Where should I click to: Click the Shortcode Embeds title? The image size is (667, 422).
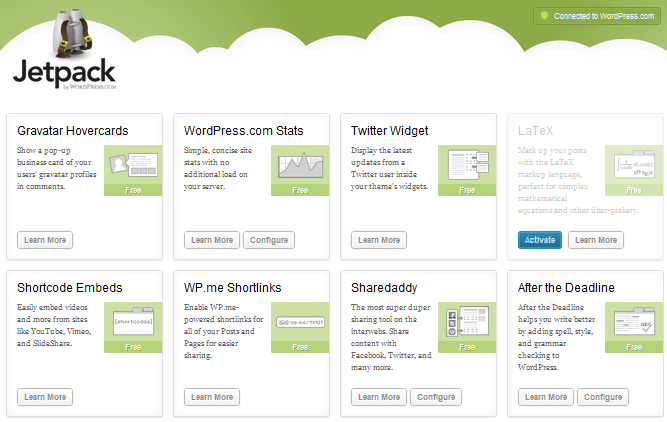(70, 288)
